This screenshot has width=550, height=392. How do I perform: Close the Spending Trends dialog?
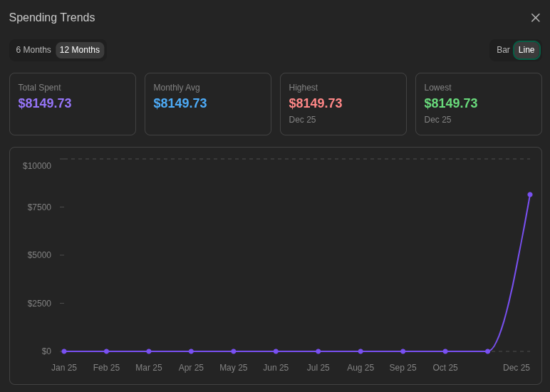click(x=535, y=18)
